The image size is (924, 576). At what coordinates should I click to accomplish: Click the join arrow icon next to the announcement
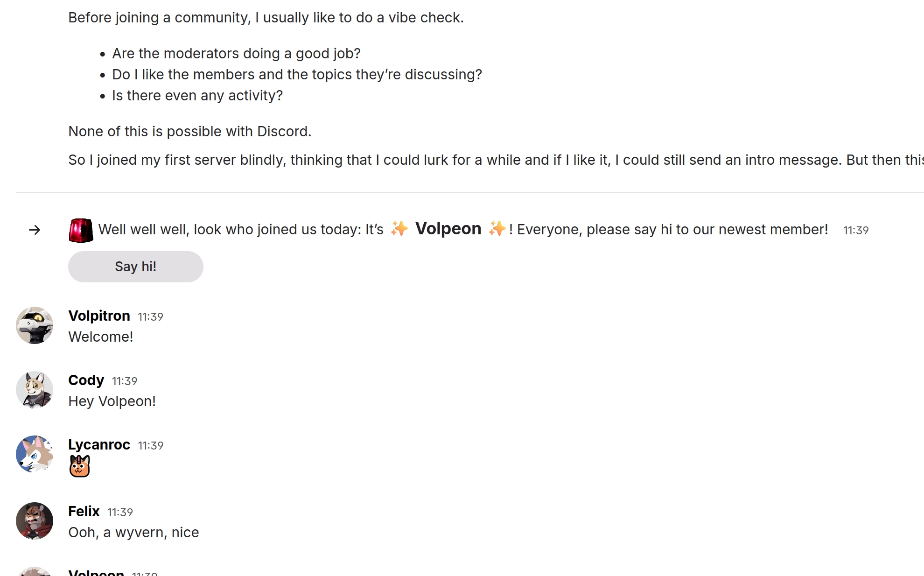point(35,229)
